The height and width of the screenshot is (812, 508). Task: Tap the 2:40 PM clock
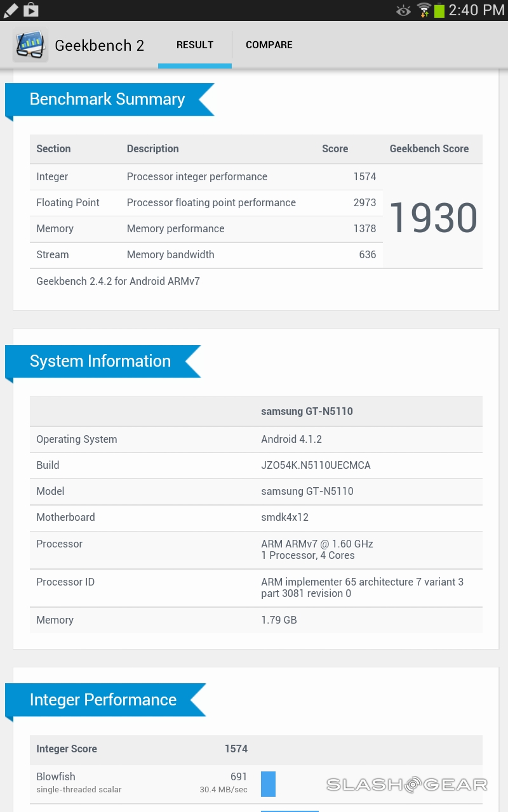476,10
